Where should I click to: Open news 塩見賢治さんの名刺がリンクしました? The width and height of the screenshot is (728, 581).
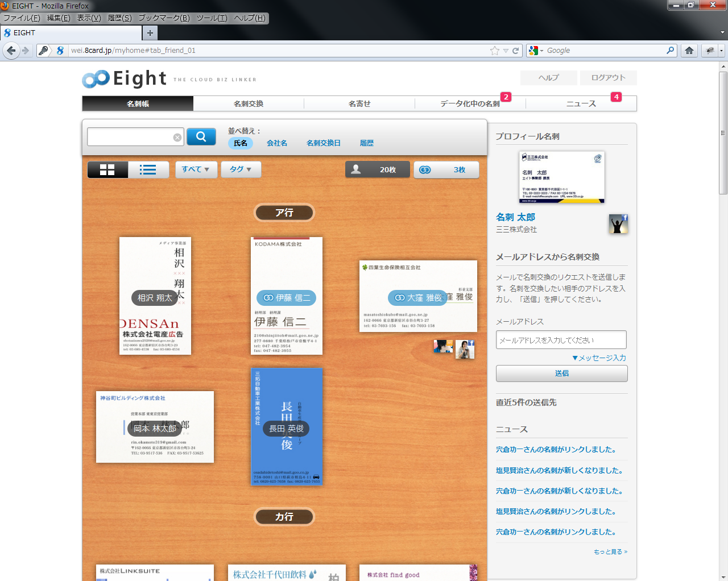click(556, 512)
